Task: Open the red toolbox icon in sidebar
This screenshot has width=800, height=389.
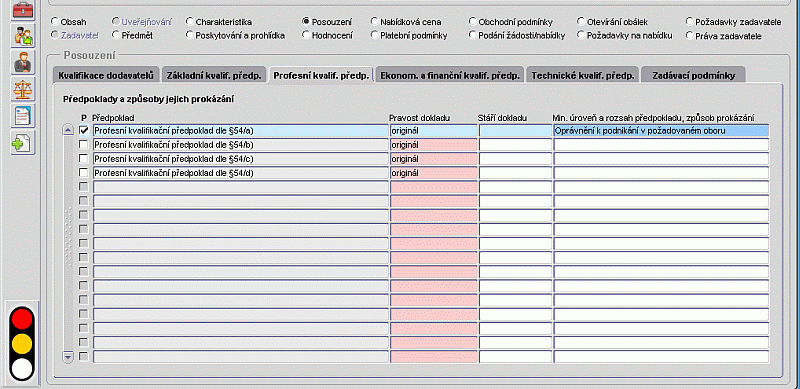Action: (x=23, y=10)
